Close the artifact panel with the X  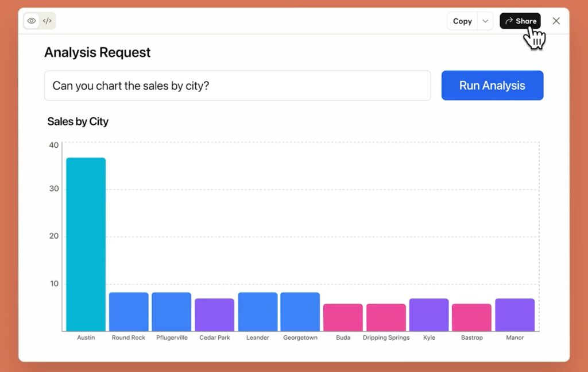tap(556, 21)
